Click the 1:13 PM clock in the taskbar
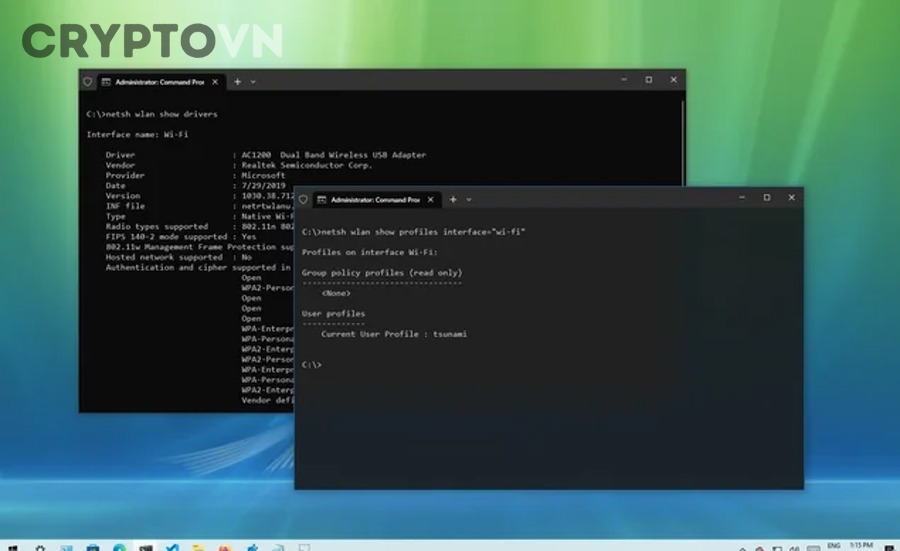This screenshot has height=551, width=900. tap(861, 545)
